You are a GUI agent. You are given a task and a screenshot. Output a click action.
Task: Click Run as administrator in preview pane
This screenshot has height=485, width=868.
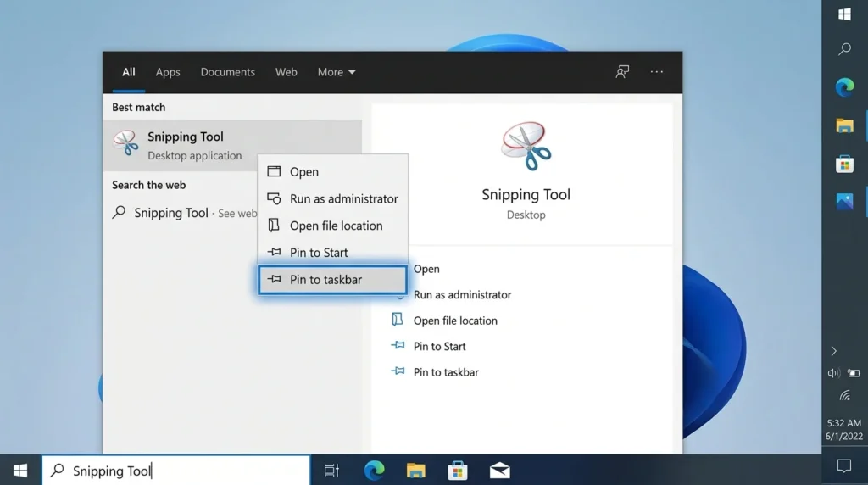pyautogui.click(x=462, y=295)
